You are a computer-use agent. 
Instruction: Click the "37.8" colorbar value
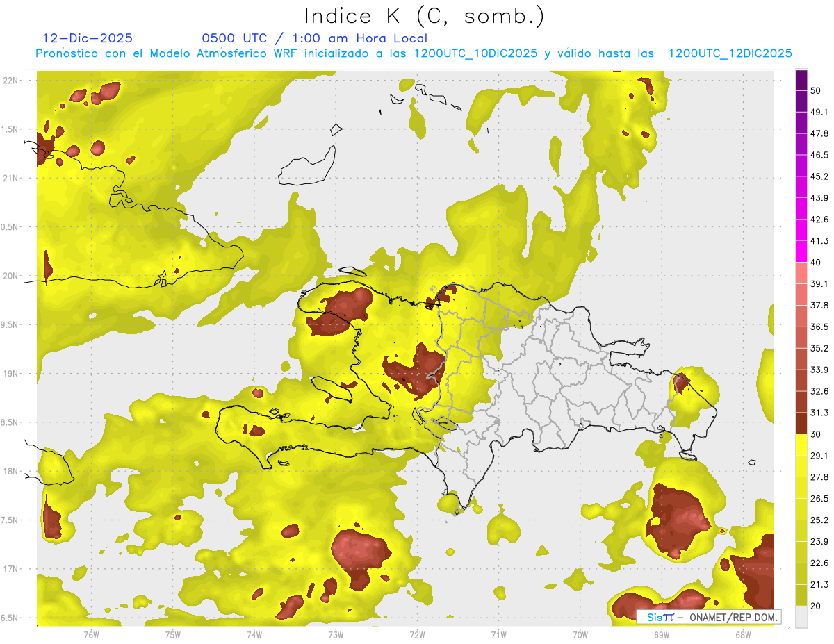(x=819, y=305)
